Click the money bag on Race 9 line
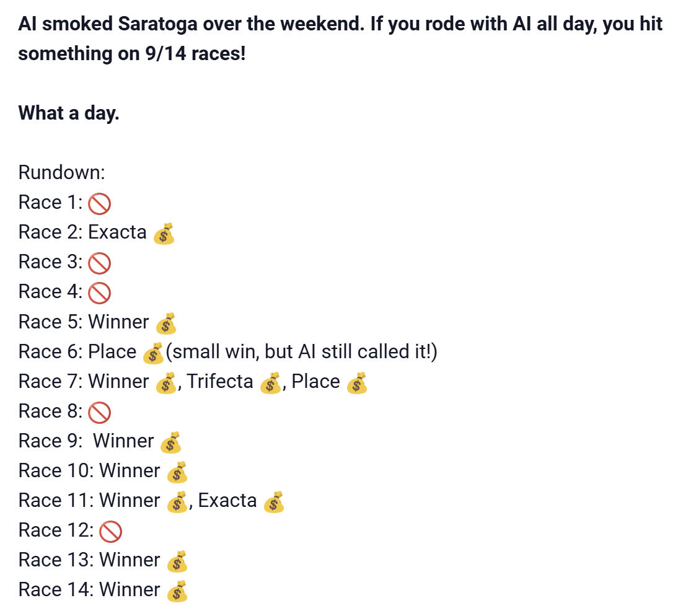 click(170, 442)
